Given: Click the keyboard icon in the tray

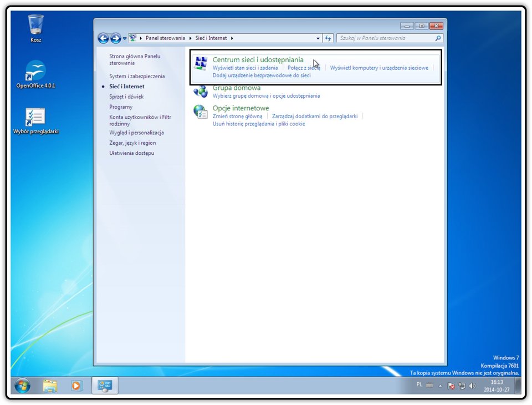Looking at the screenshot, I should pos(429,385).
